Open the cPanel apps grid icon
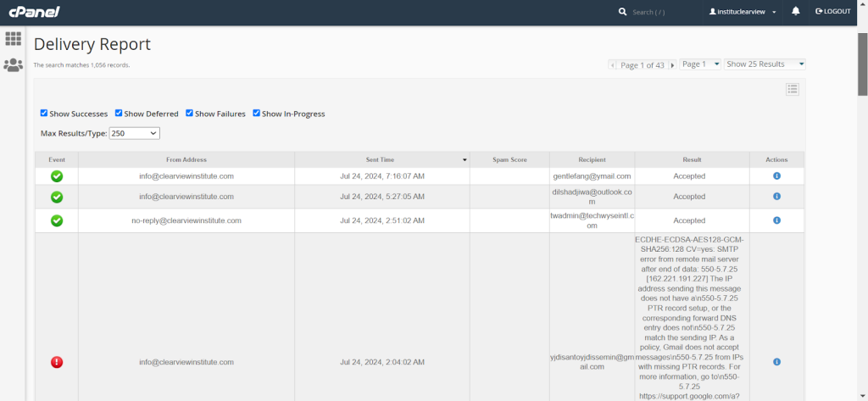Screen dimensions: 868x401 point(14,38)
